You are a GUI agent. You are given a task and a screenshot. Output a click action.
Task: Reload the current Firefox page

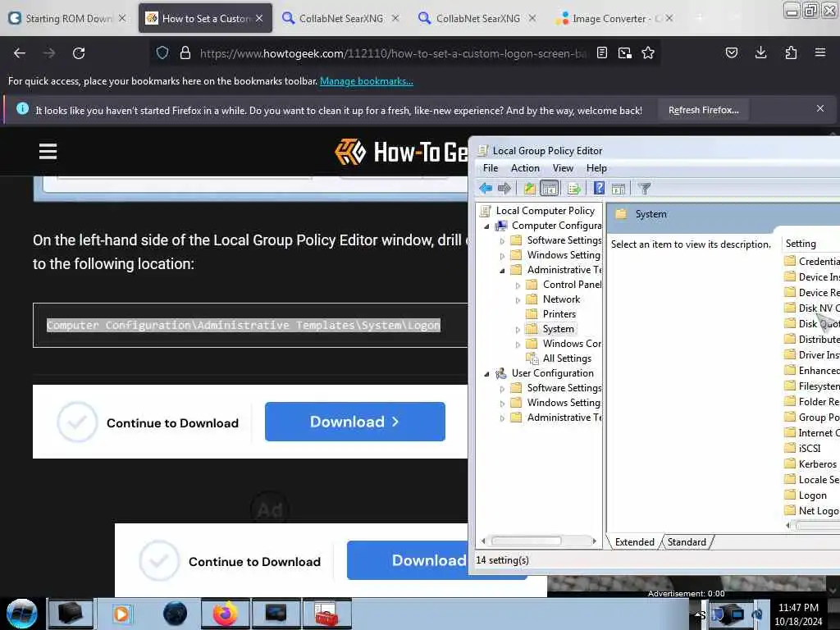pyautogui.click(x=79, y=53)
